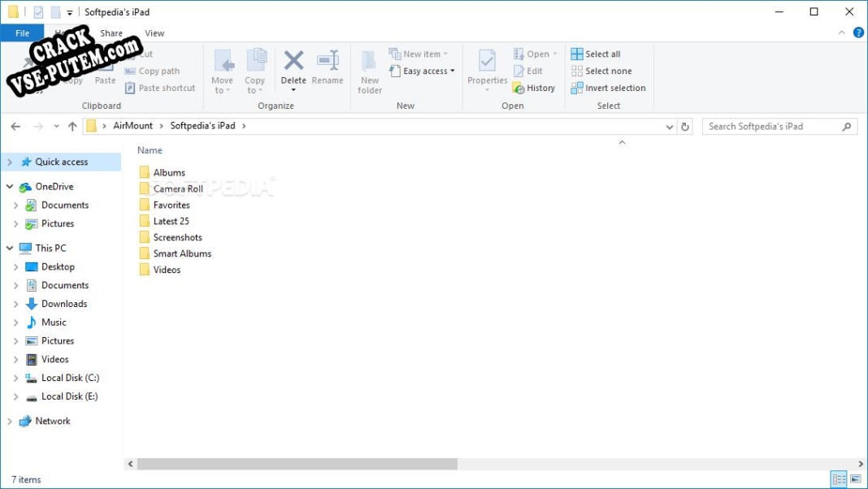Viewport: 868px width, 489px height.
Task: Click the Rename icon in the ribbon
Action: pos(328,62)
